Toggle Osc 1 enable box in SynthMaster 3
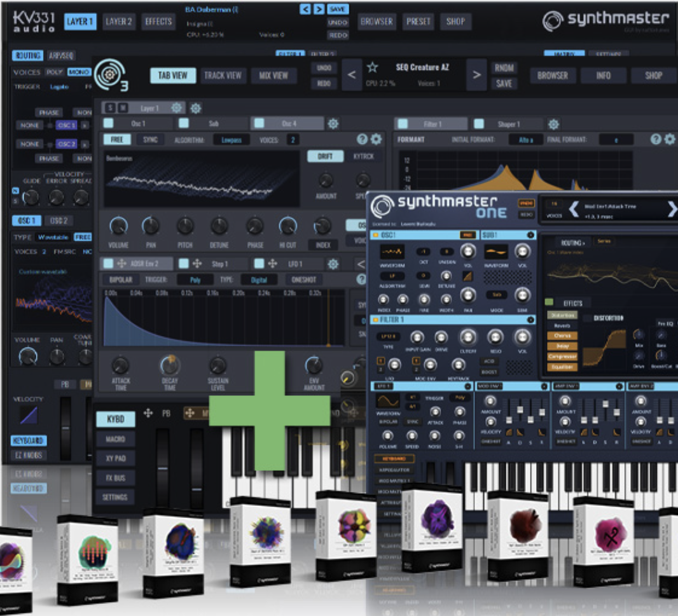 coord(109,123)
